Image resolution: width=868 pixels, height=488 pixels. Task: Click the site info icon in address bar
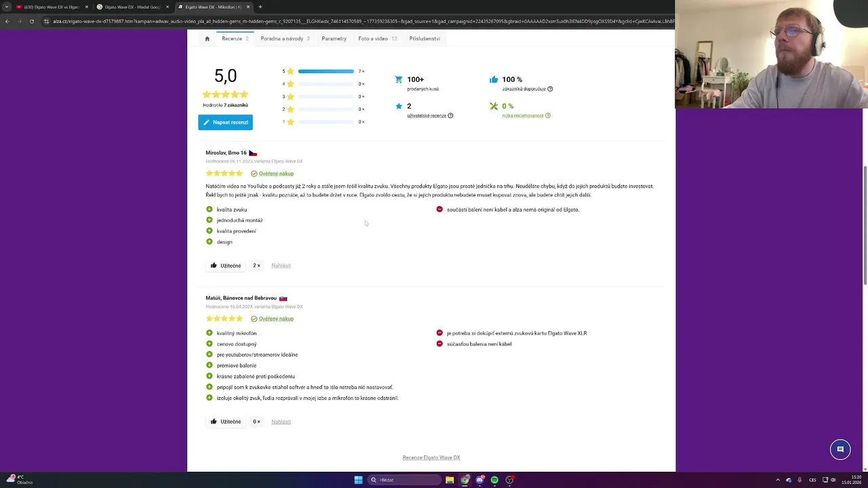click(x=46, y=21)
